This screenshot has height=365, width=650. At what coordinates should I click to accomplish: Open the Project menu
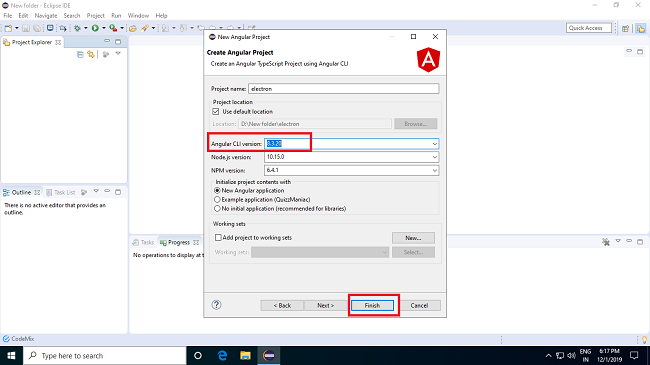95,16
